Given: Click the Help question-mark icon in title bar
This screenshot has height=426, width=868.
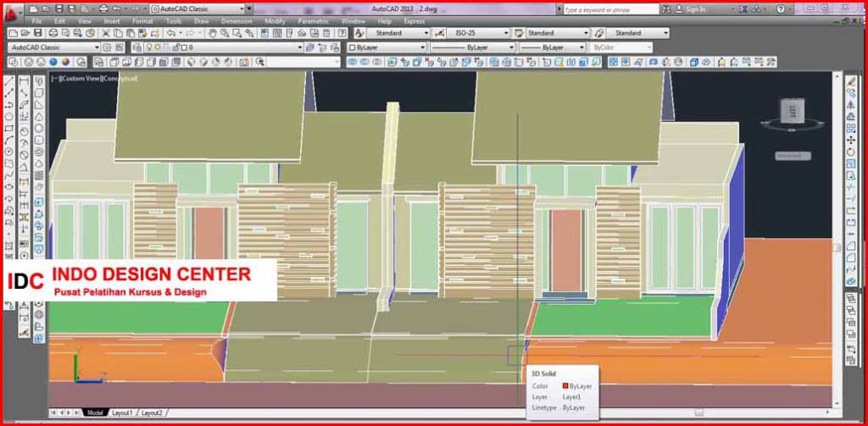Looking at the screenshot, I should tap(781, 8).
